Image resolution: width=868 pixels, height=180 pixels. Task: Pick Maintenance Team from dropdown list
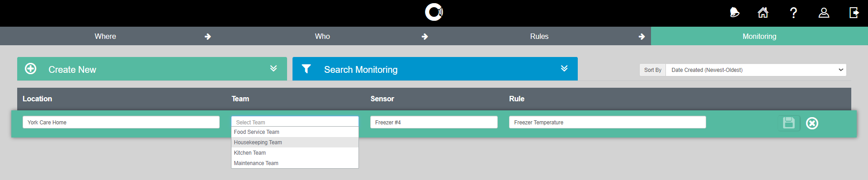pyautogui.click(x=295, y=163)
